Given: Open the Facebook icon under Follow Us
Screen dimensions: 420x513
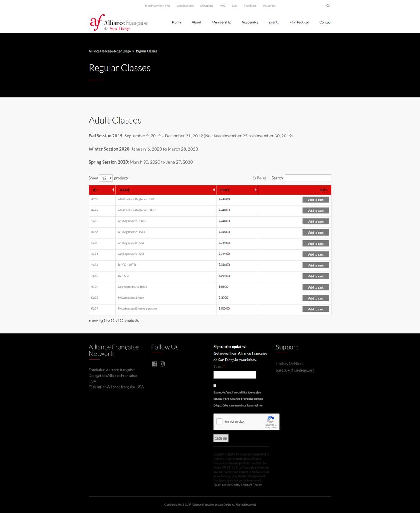Looking at the screenshot, I should (x=155, y=364).
